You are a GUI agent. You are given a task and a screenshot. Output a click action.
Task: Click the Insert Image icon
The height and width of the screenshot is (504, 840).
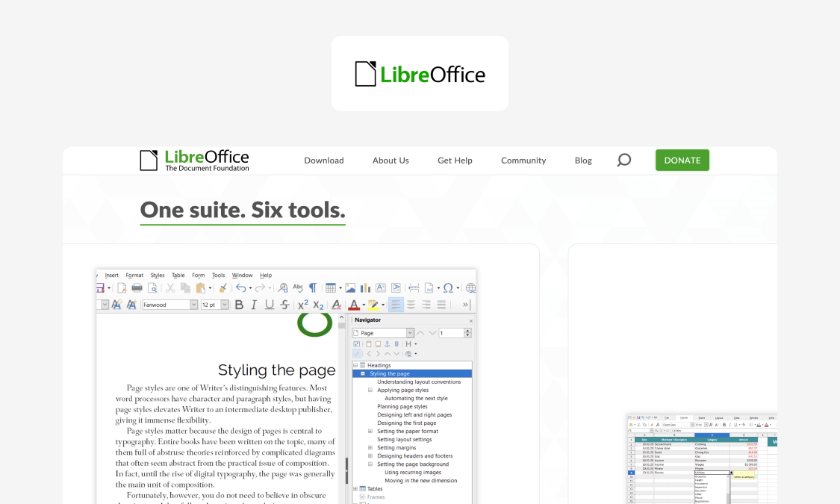pos(350,287)
